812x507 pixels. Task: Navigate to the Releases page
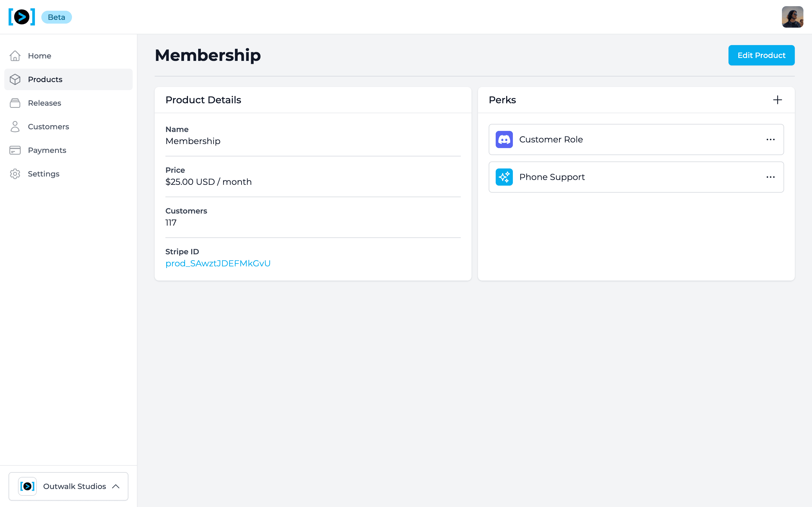point(44,103)
